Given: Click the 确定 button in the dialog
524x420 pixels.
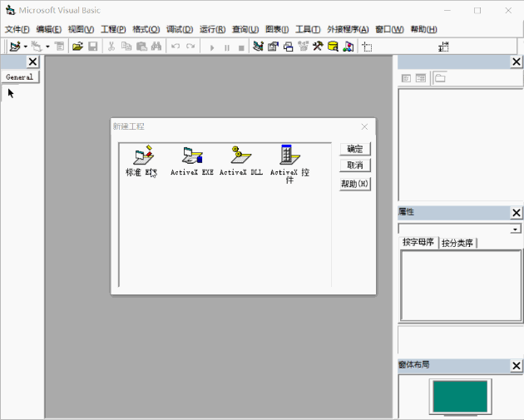Looking at the screenshot, I should 355,149.
